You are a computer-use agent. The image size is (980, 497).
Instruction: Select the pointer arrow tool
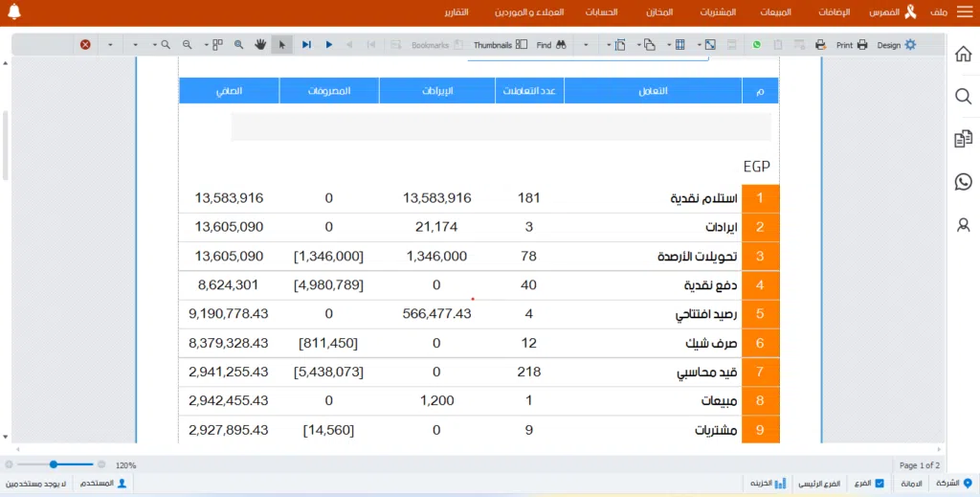[x=282, y=45]
